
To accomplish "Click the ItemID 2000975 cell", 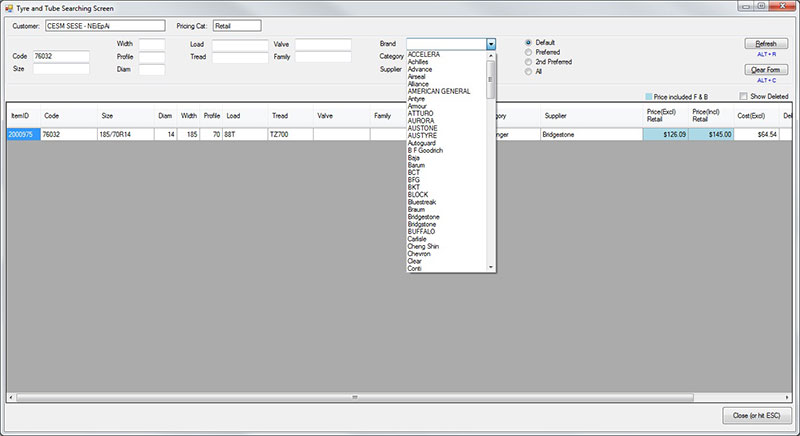I will [22, 133].
